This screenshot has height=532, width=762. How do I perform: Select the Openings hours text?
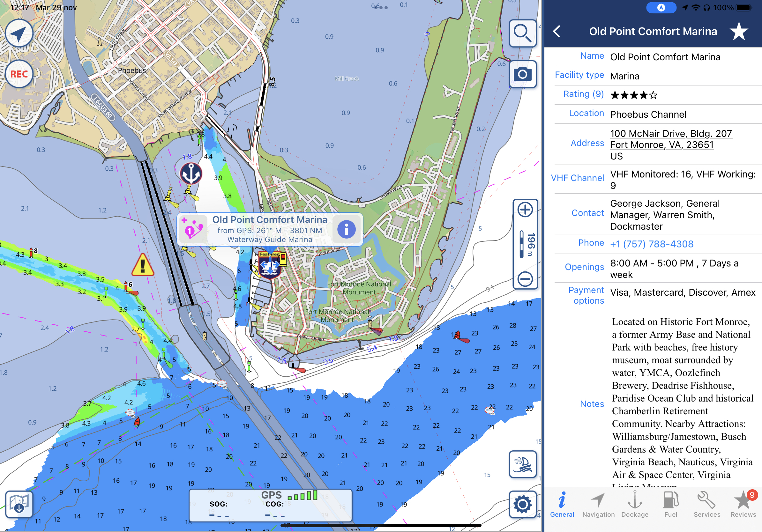pos(674,269)
